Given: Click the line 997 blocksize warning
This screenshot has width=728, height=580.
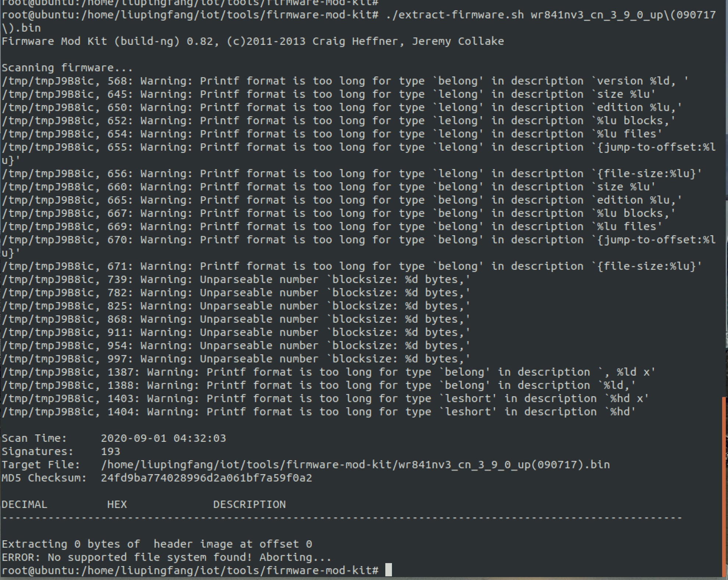Looking at the screenshot, I should [x=236, y=359].
